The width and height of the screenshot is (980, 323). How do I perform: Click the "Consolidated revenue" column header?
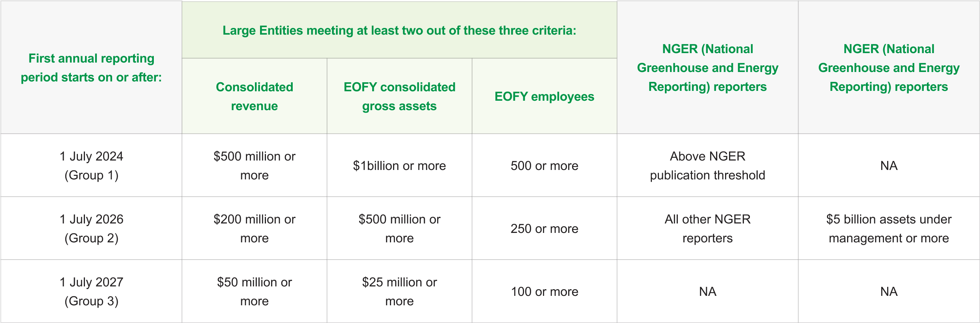tap(254, 96)
